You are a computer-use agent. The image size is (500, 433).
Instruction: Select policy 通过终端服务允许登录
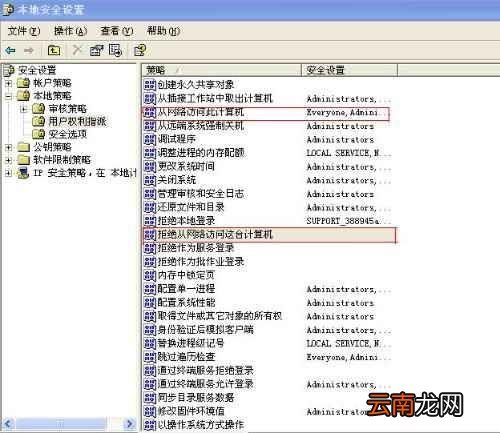205,384
